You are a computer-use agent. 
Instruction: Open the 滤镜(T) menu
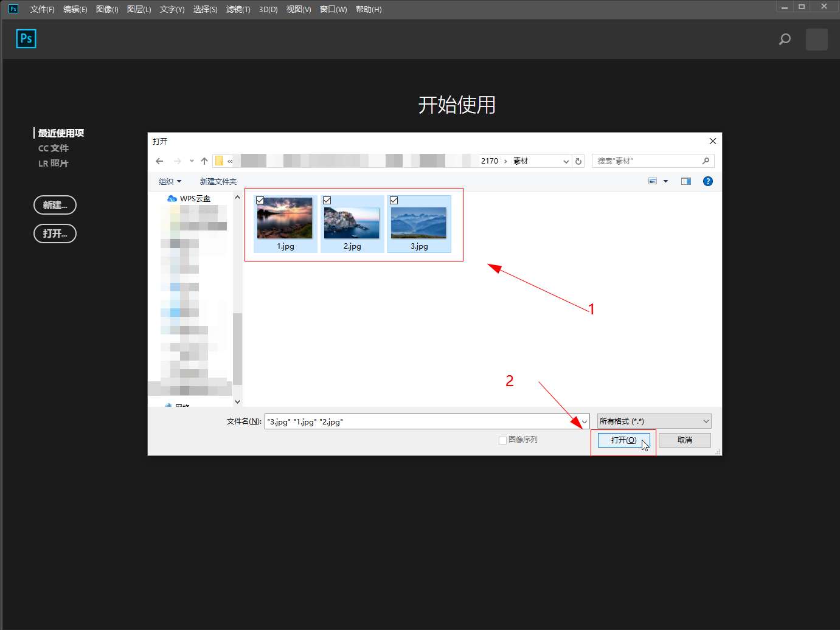click(x=238, y=9)
